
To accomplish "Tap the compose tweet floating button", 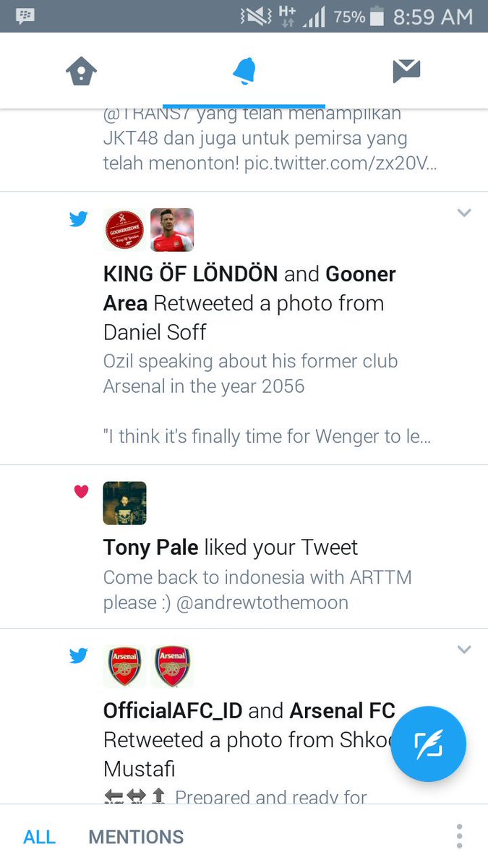I will click(x=429, y=744).
